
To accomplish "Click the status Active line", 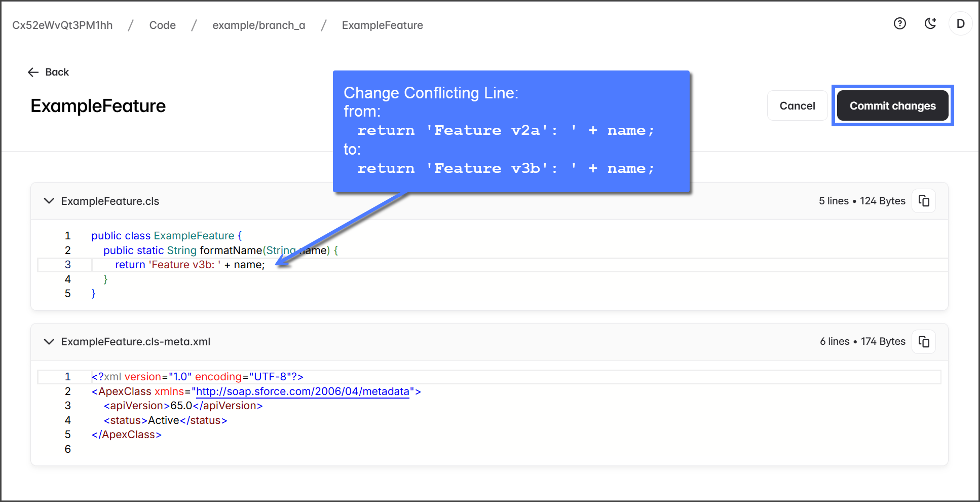I will pos(166,420).
